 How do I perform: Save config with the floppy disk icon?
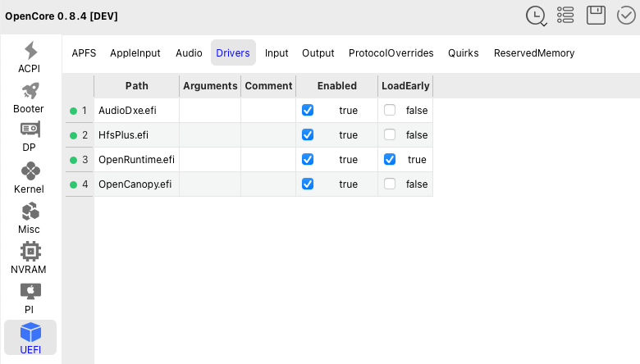pyautogui.click(x=596, y=16)
